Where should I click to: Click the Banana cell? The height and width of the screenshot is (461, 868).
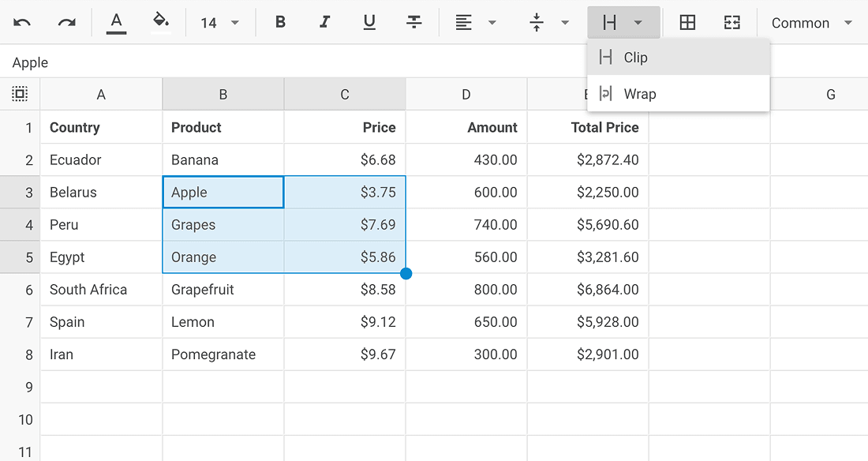point(223,160)
